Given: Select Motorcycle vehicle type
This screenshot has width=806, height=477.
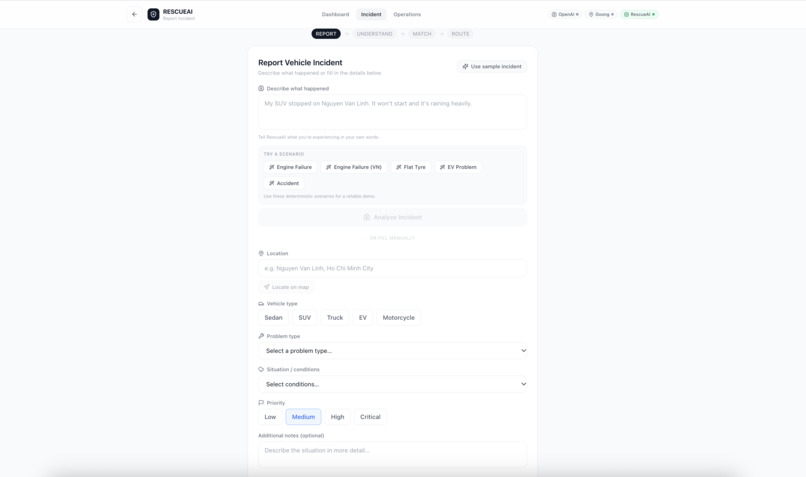Looking at the screenshot, I should pyautogui.click(x=398, y=318).
